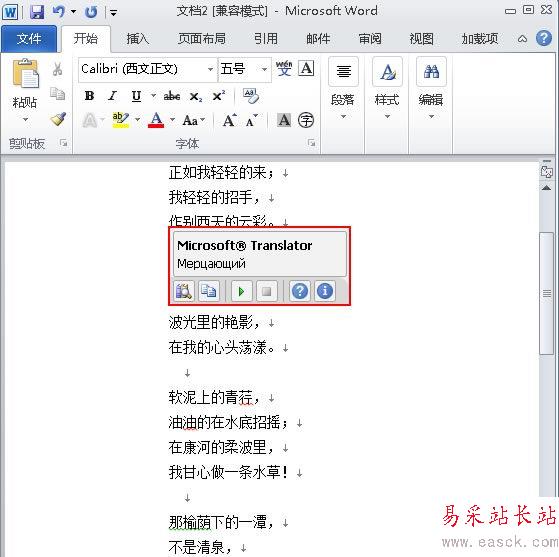Viewport: 559px width, 557px height.
Task: Open the font color dropdown arrow
Action: [172, 120]
